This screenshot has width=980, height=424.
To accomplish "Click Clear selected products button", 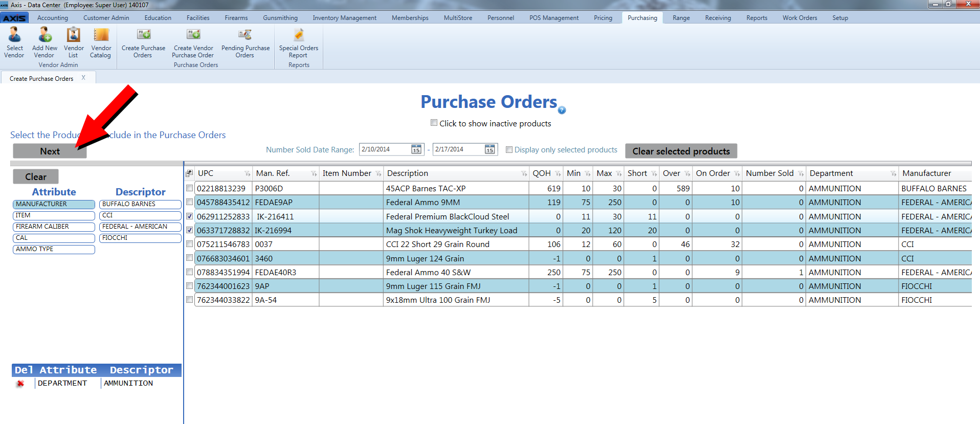I will (x=681, y=151).
